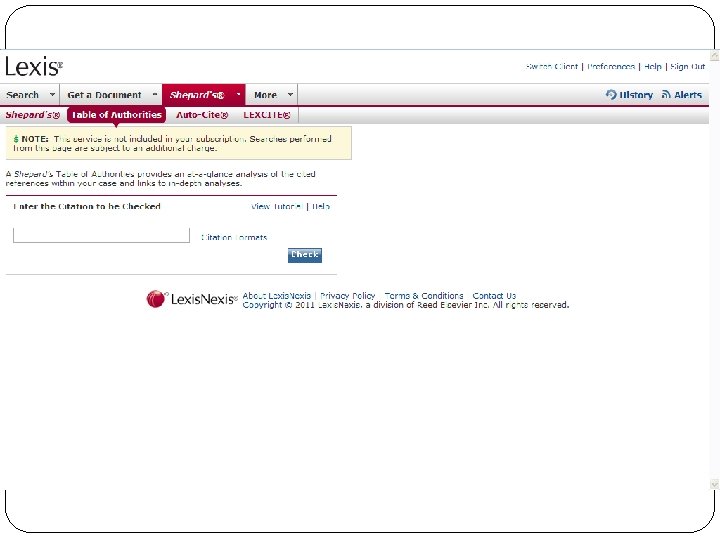Open Help link beside View Tutorial
720x540 pixels.
[x=321, y=207]
